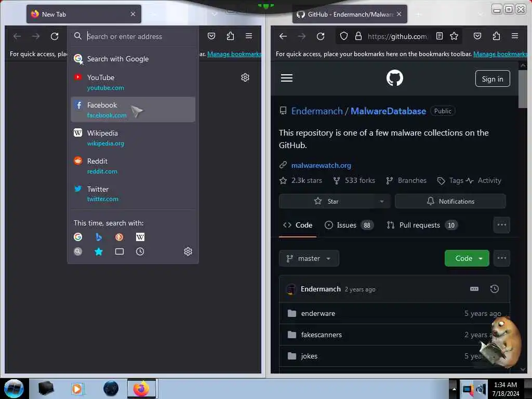
Task: Choose Reddit suggestion in dropdown
Action: coord(132,166)
